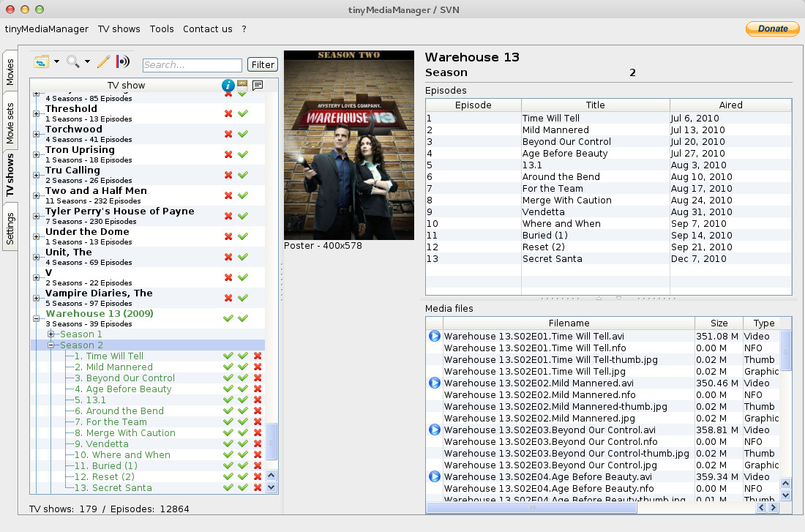Click the green check status icon for Torchwood
Screen dimensions: 805x532
244,134
